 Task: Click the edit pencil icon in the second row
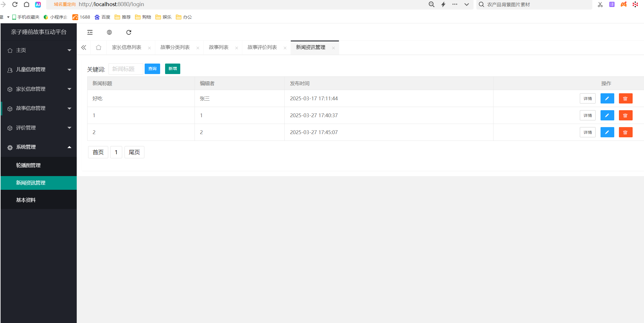[607, 115]
